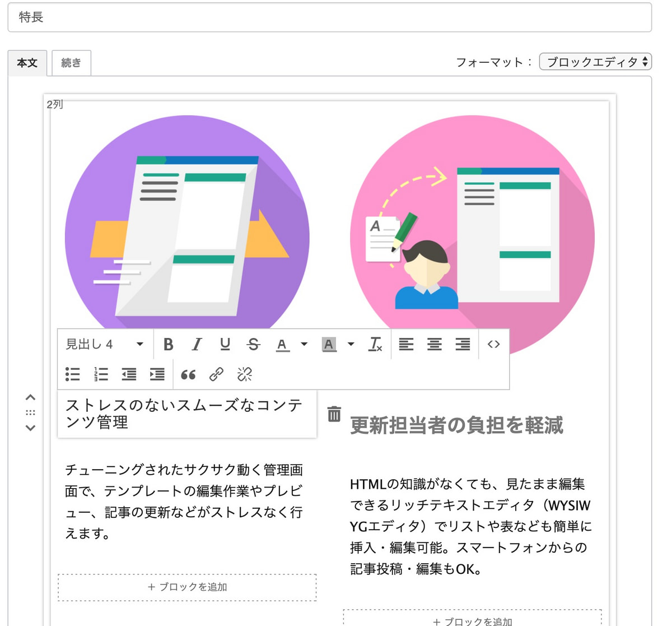Screen dimensions: 672x626
Task: Insert a bulleted list
Action: pos(73,374)
